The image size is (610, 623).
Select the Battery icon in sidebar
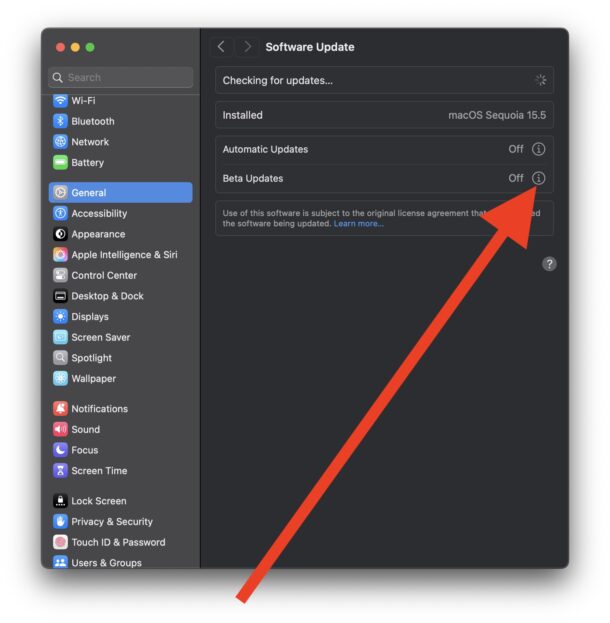pos(61,162)
